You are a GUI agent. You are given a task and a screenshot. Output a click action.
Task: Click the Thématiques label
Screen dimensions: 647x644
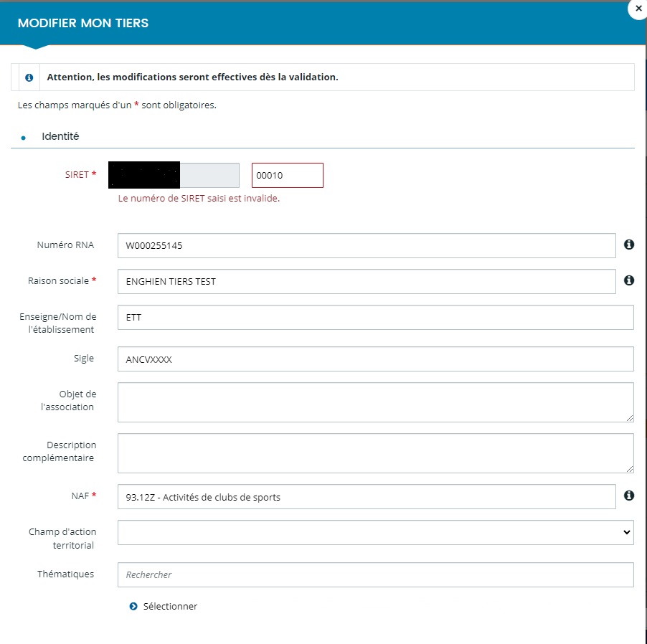65,574
